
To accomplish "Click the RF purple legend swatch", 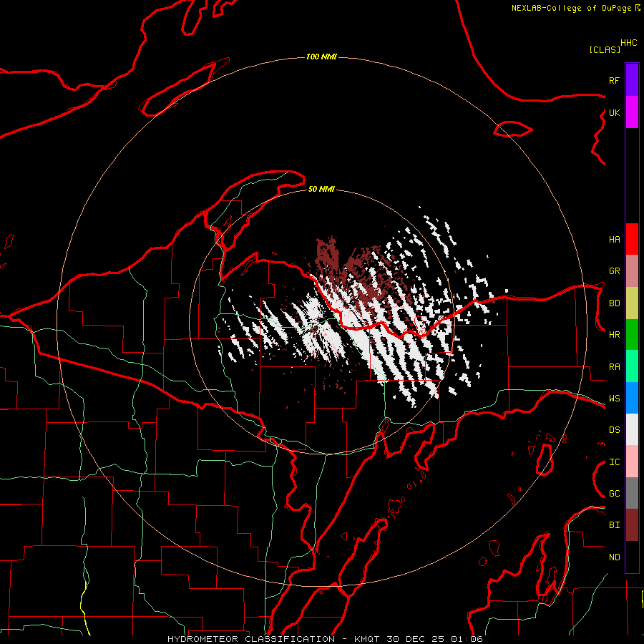I will coord(632,79).
